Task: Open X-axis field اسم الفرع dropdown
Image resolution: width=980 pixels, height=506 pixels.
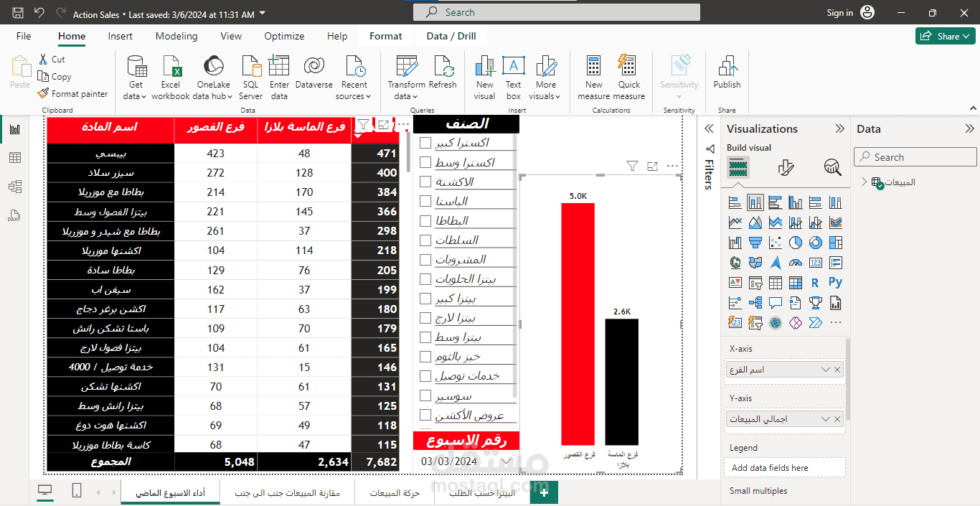Action: (x=826, y=370)
